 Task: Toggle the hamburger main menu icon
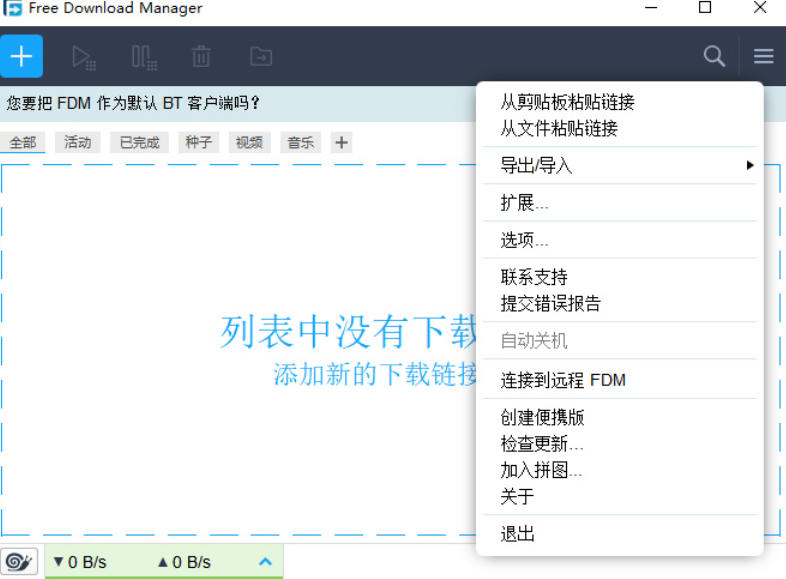(763, 56)
